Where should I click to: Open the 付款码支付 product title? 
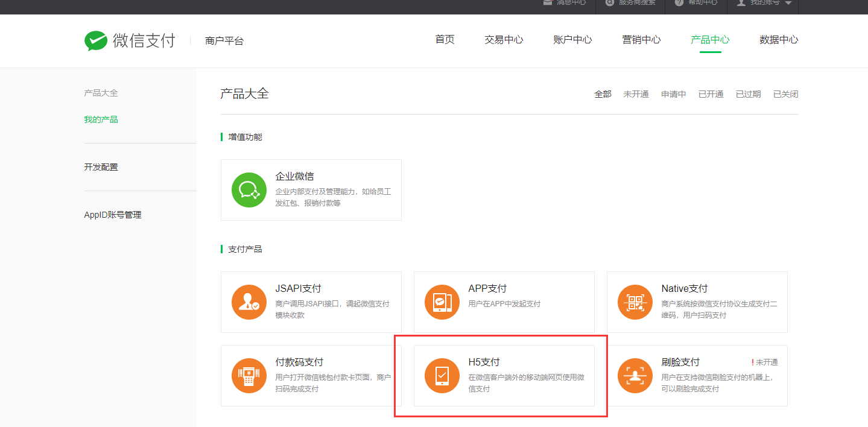coord(299,362)
